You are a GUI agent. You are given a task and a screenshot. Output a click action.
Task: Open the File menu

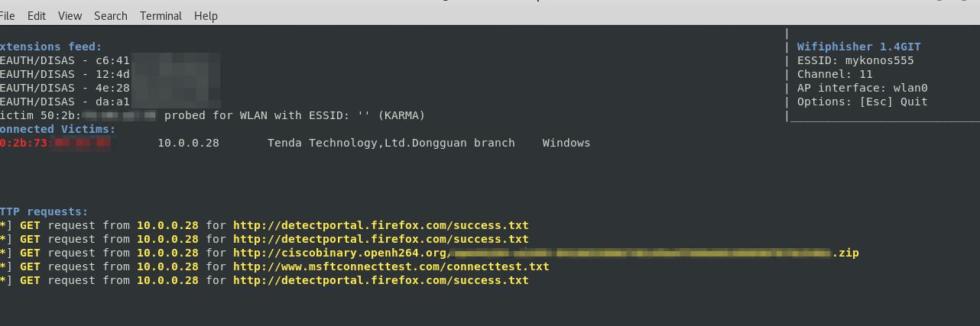(x=8, y=15)
